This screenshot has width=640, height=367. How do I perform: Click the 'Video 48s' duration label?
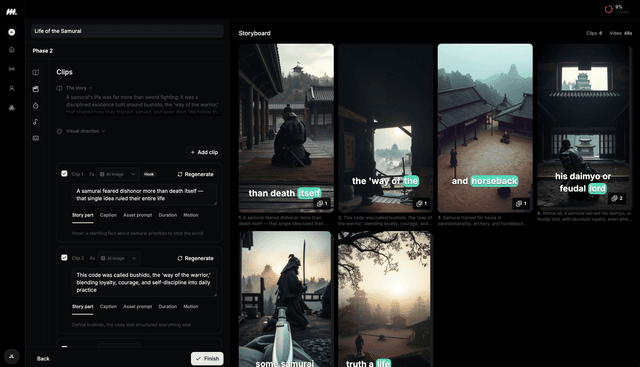tap(620, 33)
